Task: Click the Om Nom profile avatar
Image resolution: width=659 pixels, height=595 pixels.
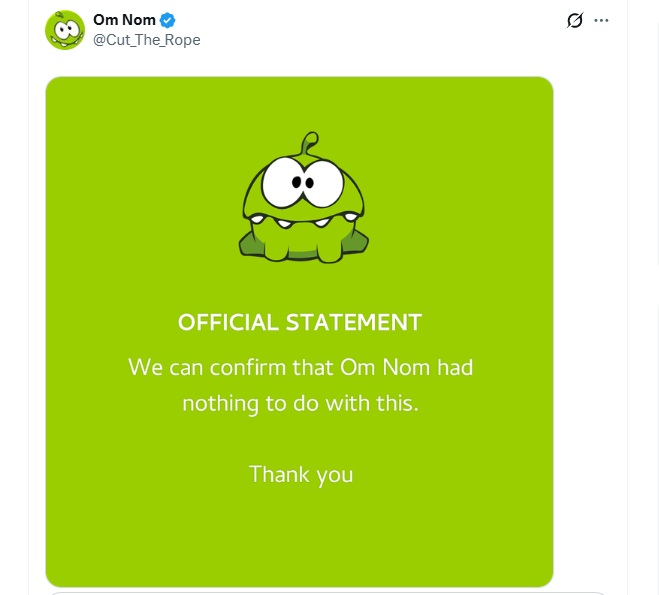Action: [64, 29]
